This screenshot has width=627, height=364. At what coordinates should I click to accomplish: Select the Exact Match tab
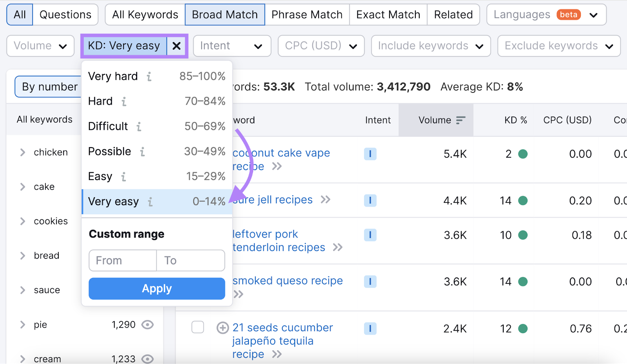point(388,14)
